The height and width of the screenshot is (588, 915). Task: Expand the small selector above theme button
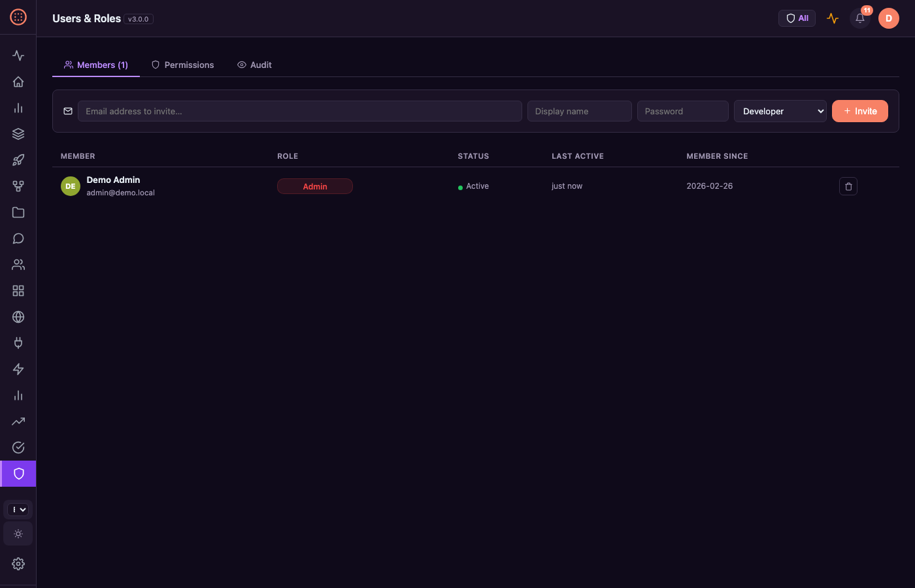[x=18, y=510]
